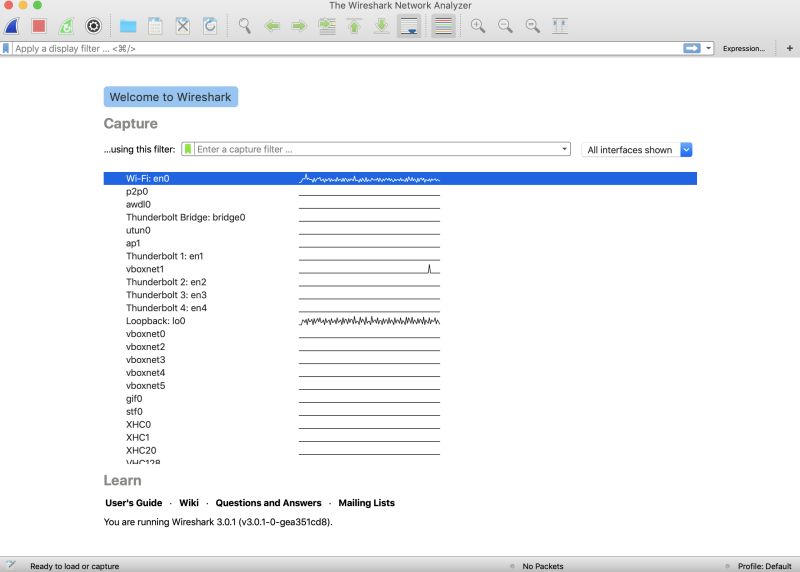
Task: Select the XHC20 interface
Action: (400, 451)
